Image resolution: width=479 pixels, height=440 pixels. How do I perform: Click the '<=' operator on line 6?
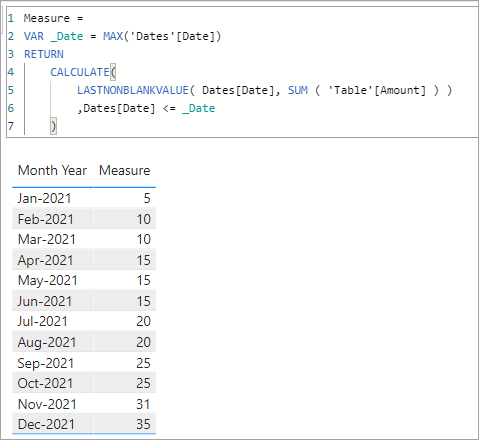[x=169, y=108]
